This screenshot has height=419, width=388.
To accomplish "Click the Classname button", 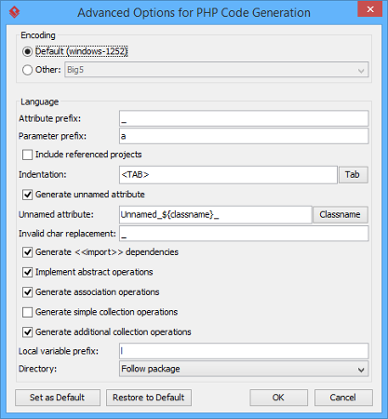I will coord(340,215).
